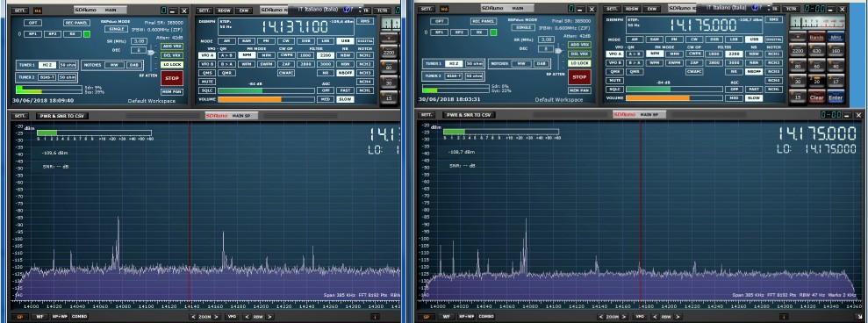868x323 pixels.
Task: Open OPT in the 14.175.000 MAIN panel
Action: pyautogui.click(x=440, y=21)
